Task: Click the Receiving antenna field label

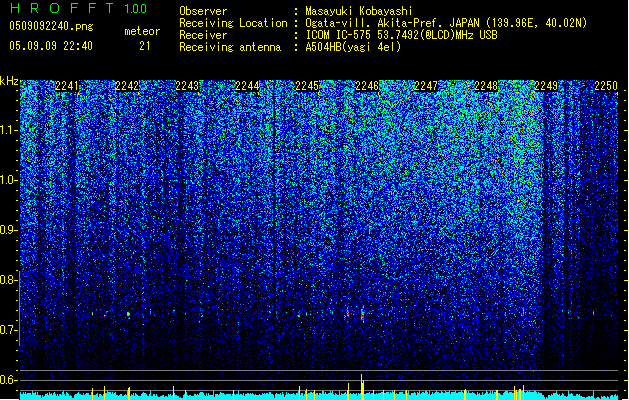Action: coord(230,47)
